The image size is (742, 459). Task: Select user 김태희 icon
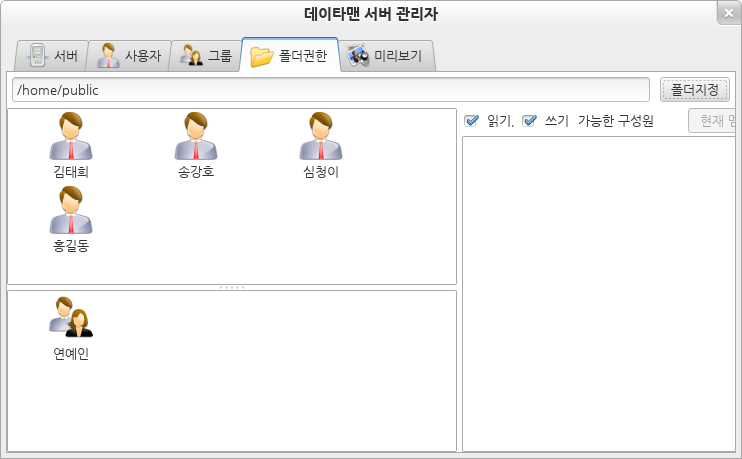coord(71,137)
